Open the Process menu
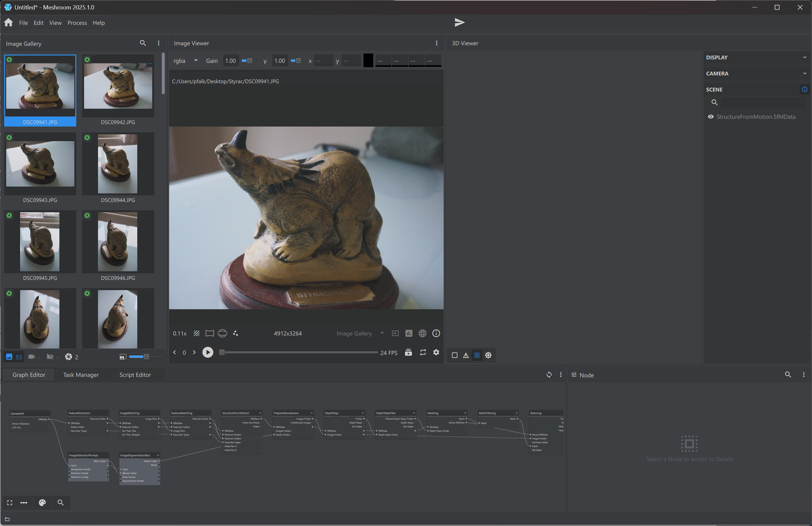Screen dimensions: 812x526 [x=77, y=23]
